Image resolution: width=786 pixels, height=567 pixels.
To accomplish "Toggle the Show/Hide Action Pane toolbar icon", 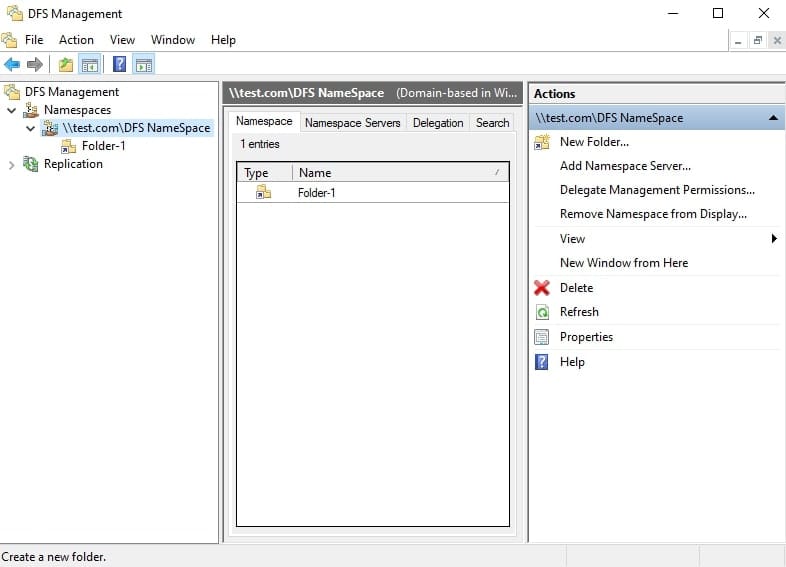I will pyautogui.click(x=144, y=64).
